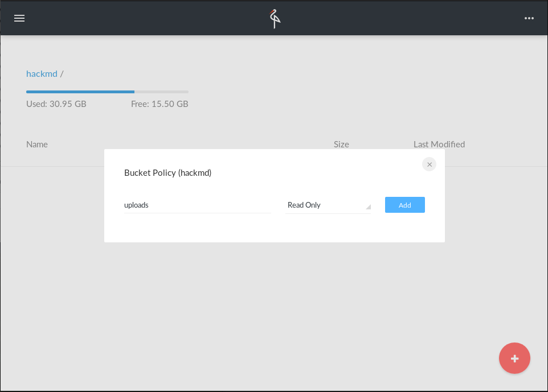Sort files by Name column
Viewport: 548px width, 392px height.
coord(37,145)
